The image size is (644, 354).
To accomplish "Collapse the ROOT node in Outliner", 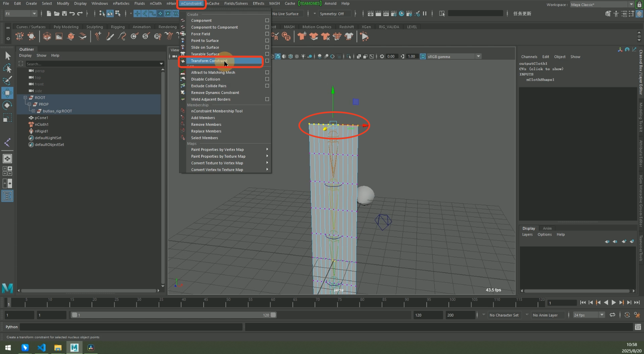I will (25, 98).
